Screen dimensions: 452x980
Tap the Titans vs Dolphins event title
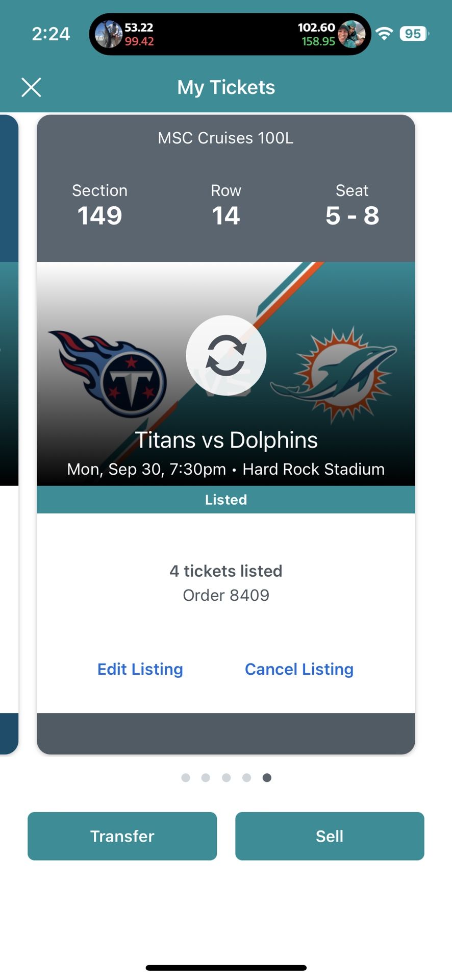click(226, 440)
